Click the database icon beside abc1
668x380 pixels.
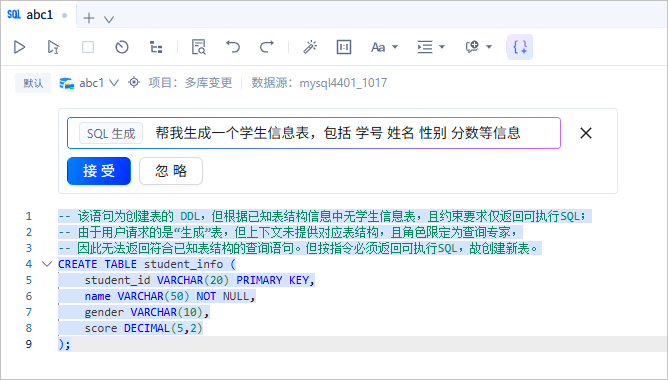[x=66, y=83]
